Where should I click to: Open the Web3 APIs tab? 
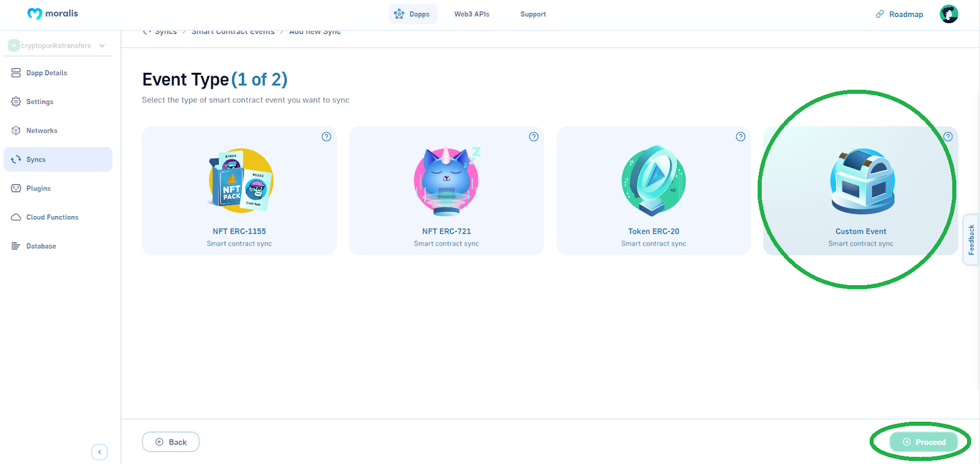pyautogui.click(x=472, y=14)
